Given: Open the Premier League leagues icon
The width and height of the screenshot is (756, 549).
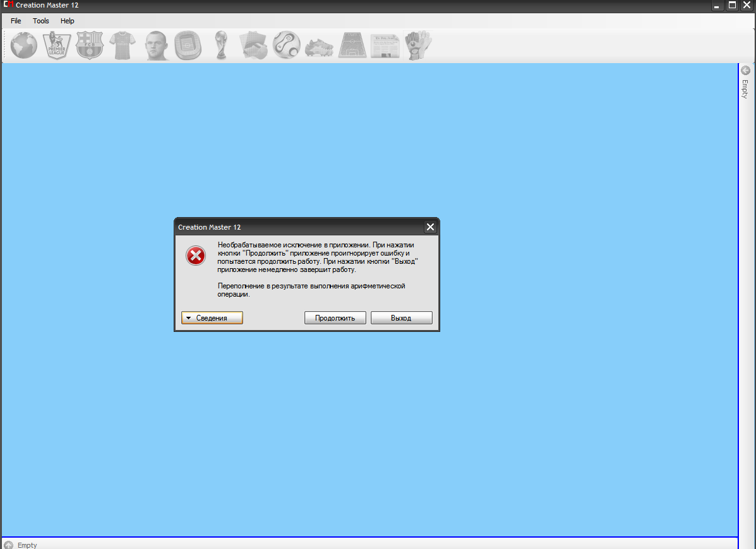Looking at the screenshot, I should 57,45.
